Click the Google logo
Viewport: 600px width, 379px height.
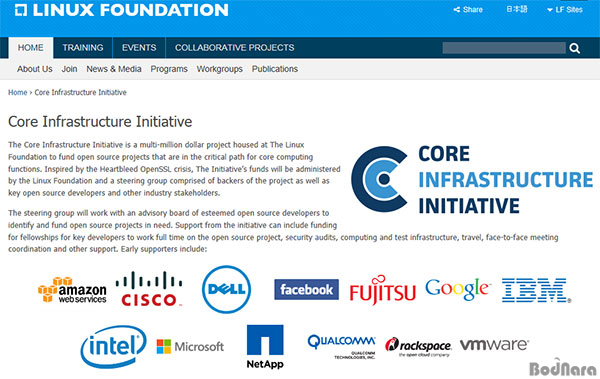point(458,289)
